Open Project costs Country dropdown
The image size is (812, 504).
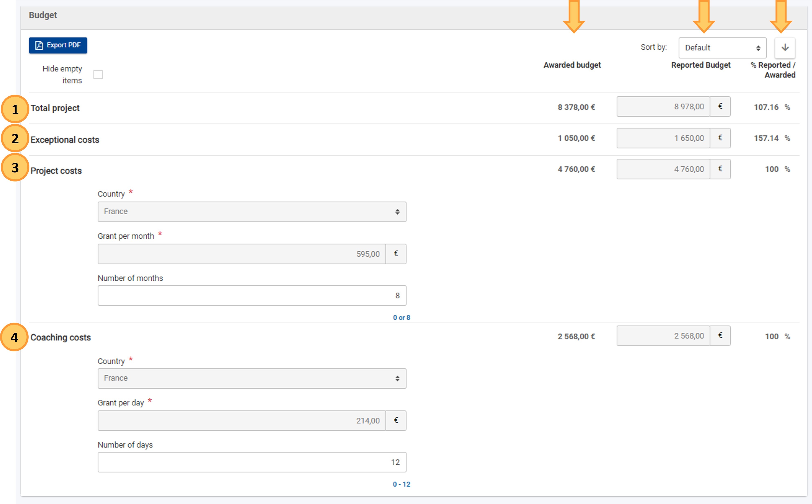click(x=252, y=212)
